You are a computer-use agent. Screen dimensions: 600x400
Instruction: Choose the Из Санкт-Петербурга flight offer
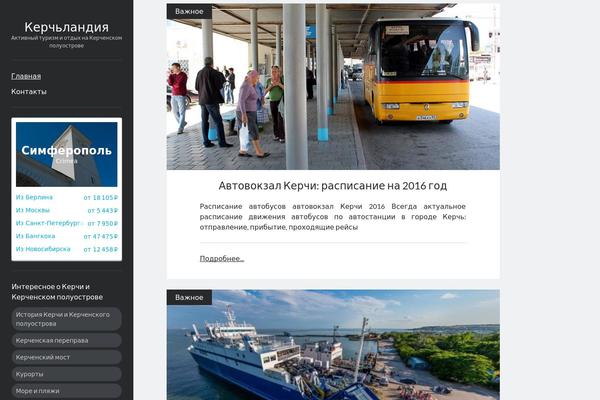click(48, 223)
